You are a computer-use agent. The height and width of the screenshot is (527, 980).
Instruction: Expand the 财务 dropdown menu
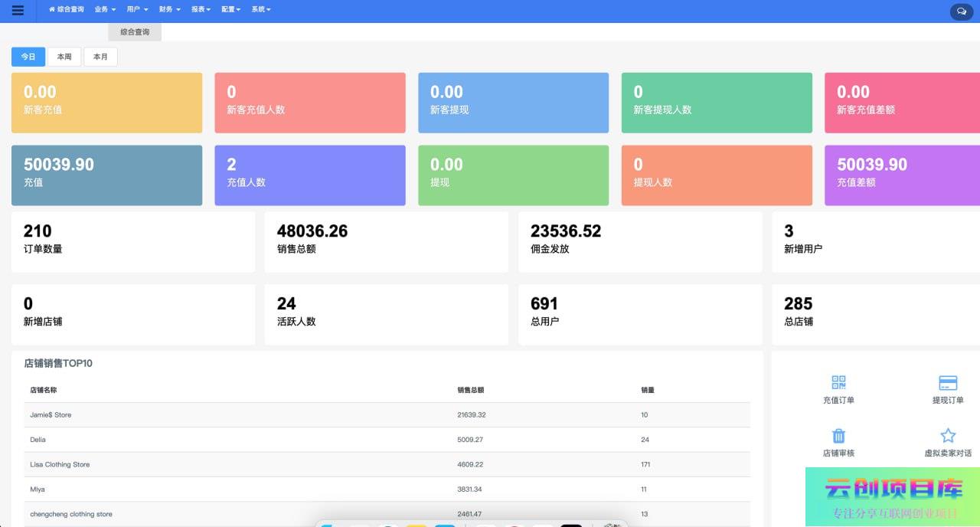169,9
